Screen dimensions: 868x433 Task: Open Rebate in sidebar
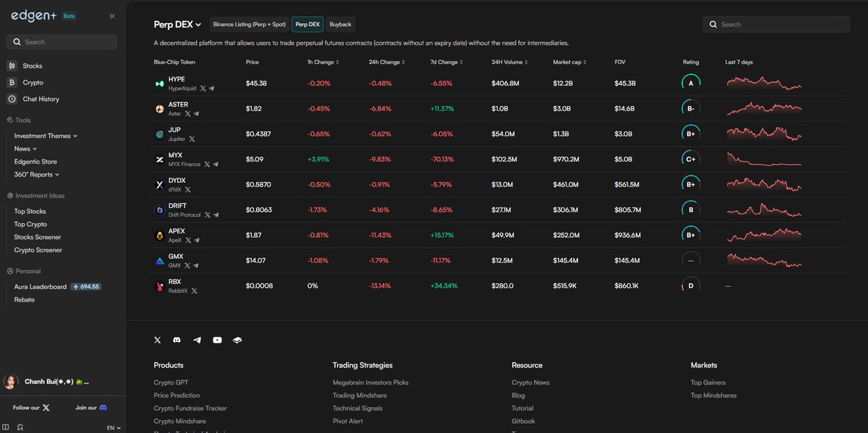click(25, 300)
